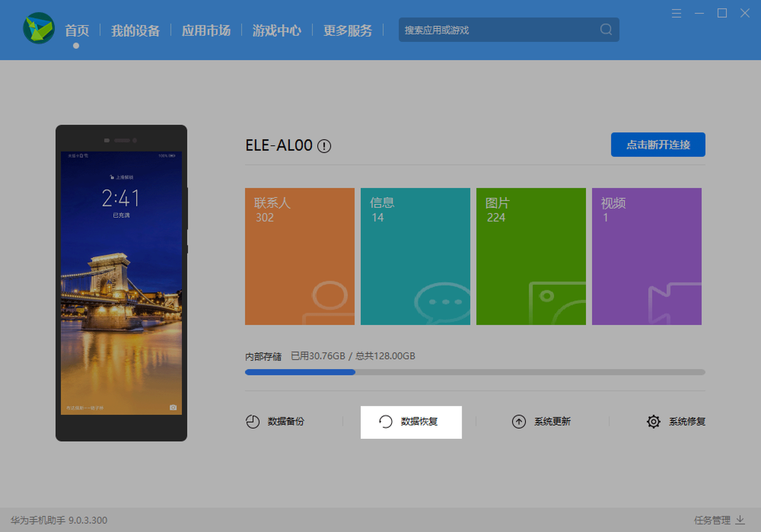The height and width of the screenshot is (532, 761).
Task: Open the teal 信息 tile
Action: pos(415,256)
